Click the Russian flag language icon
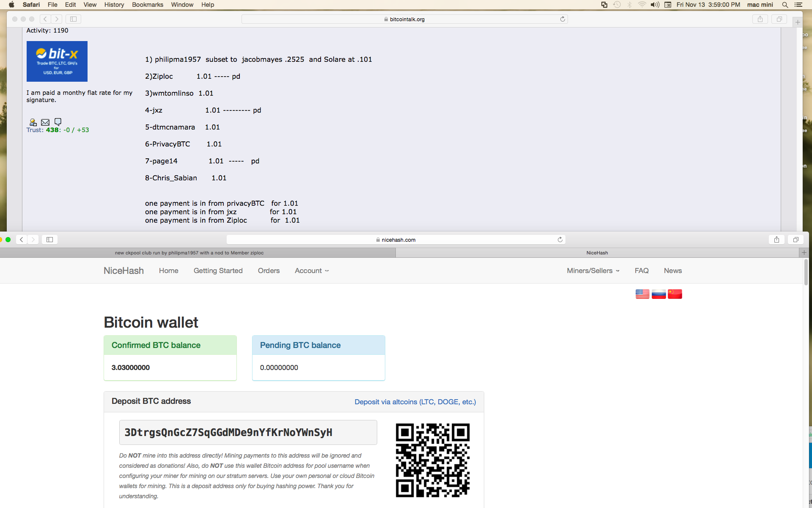812x508 pixels. (658, 294)
